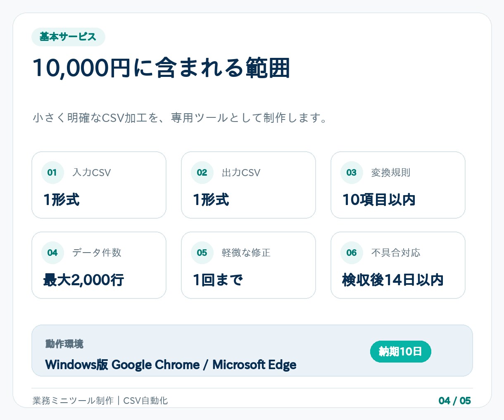Select the 検収後14日以内 value
504x420 pixels.
click(393, 280)
